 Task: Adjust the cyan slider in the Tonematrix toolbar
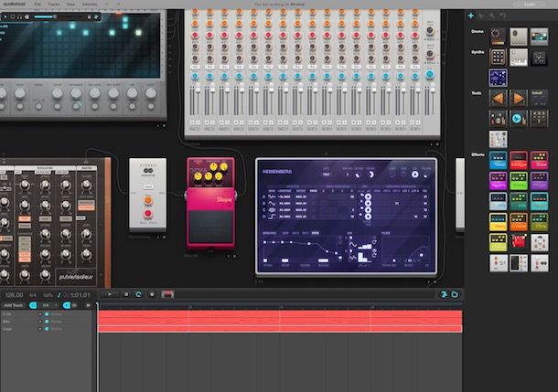click(45, 16)
